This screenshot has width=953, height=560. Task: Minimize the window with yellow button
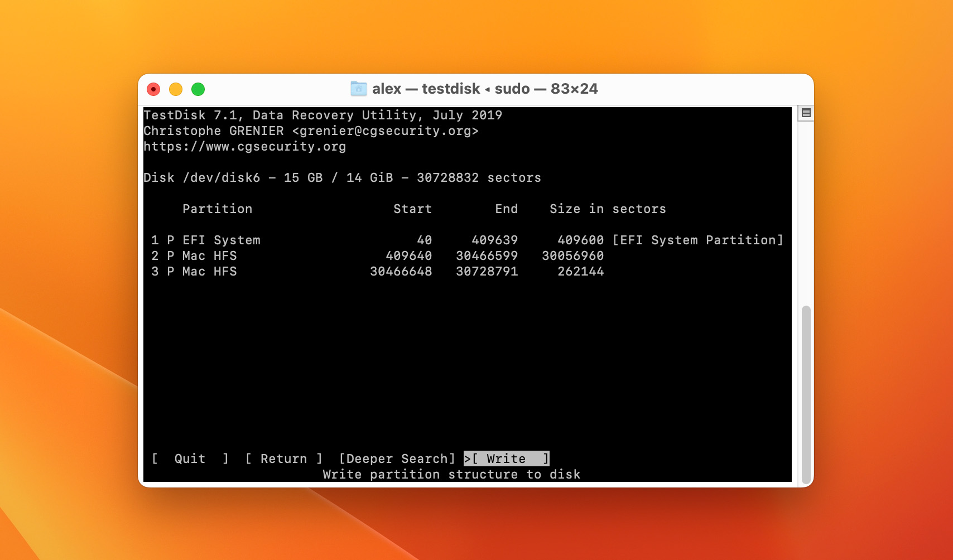176,89
